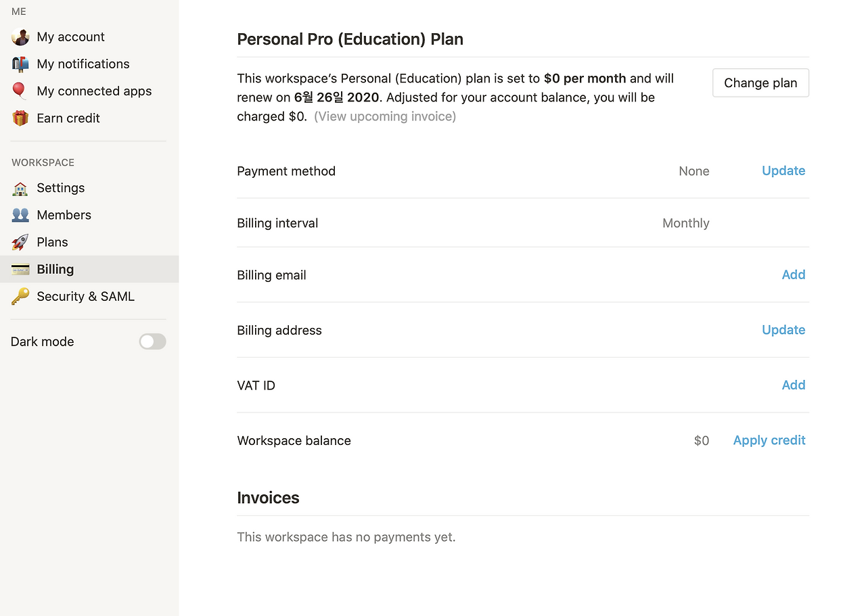Click the gift icon for Earn credit
Image resolution: width=866 pixels, height=616 pixels.
pyautogui.click(x=20, y=118)
